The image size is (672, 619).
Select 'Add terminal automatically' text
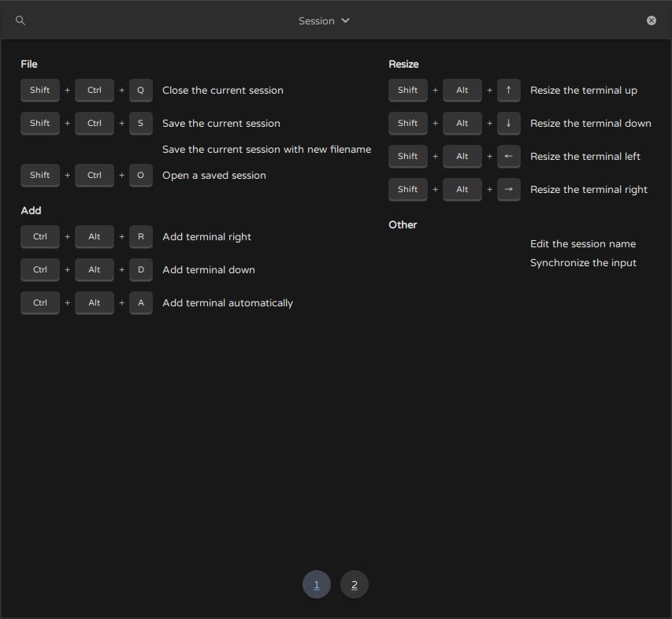pos(228,303)
